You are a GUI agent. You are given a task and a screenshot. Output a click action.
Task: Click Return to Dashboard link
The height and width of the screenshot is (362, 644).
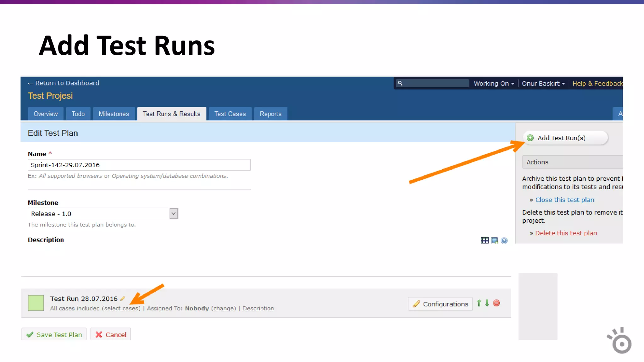pos(64,83)
